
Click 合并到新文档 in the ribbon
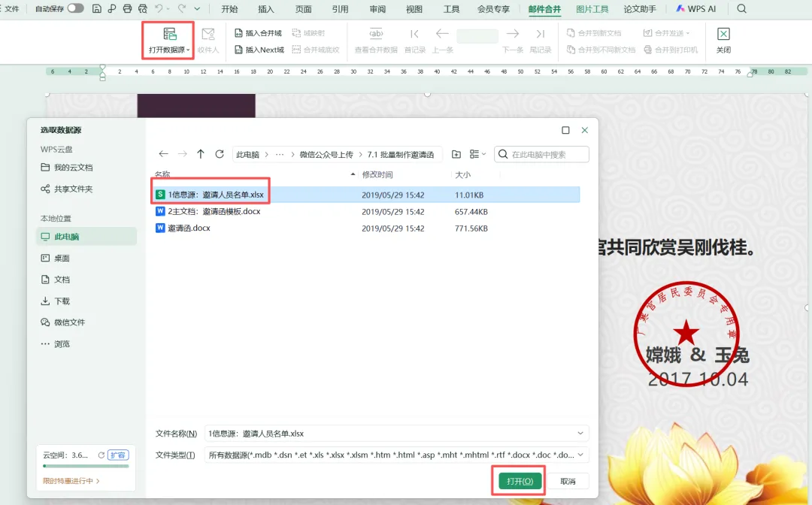click(594, 33)
